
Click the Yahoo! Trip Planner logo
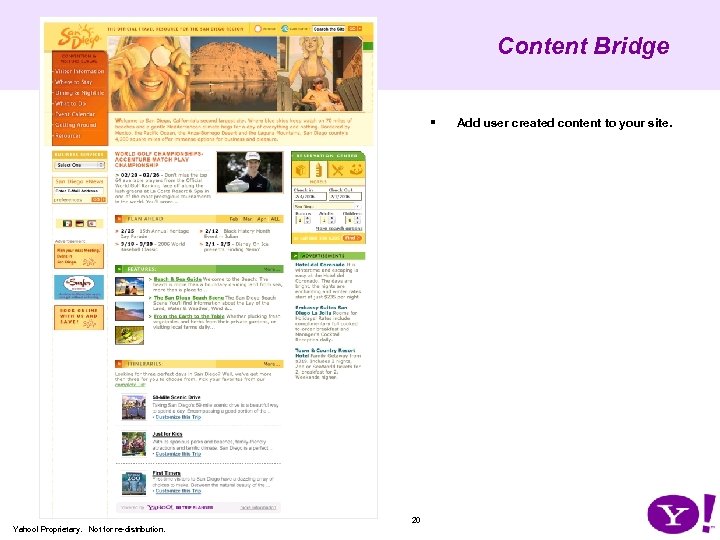(179, 507)
